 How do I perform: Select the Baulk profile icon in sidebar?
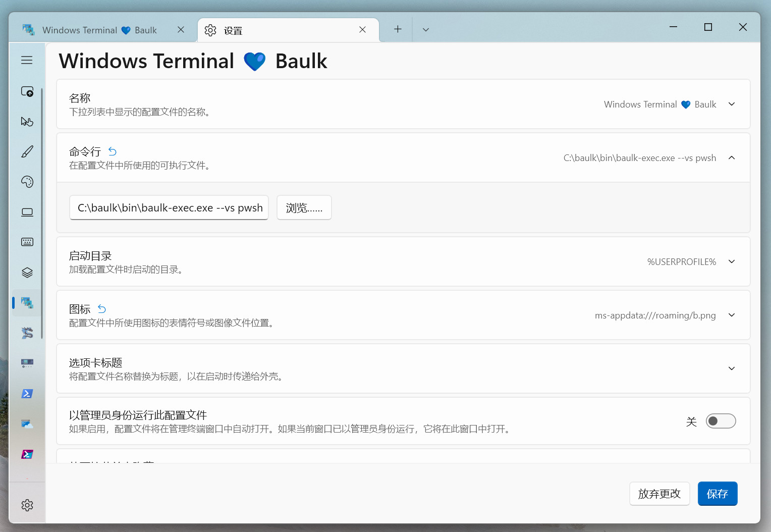[27, 303]
